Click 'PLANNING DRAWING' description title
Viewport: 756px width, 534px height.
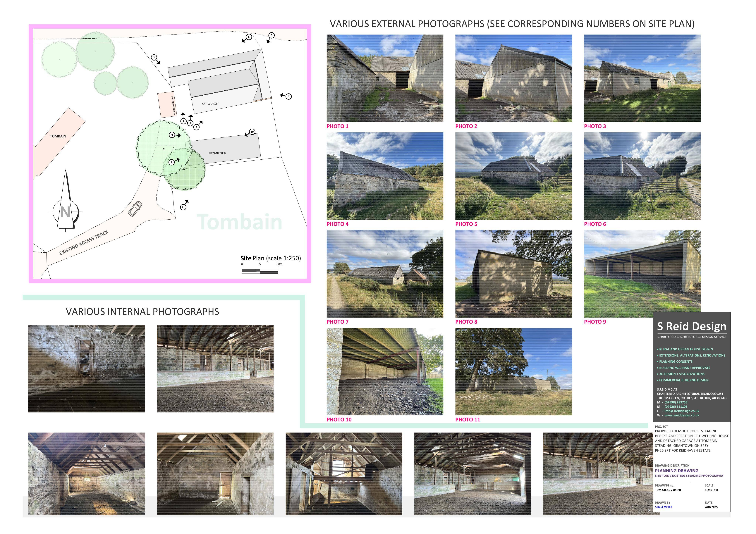pyautogui.click(x=677, y=471)
